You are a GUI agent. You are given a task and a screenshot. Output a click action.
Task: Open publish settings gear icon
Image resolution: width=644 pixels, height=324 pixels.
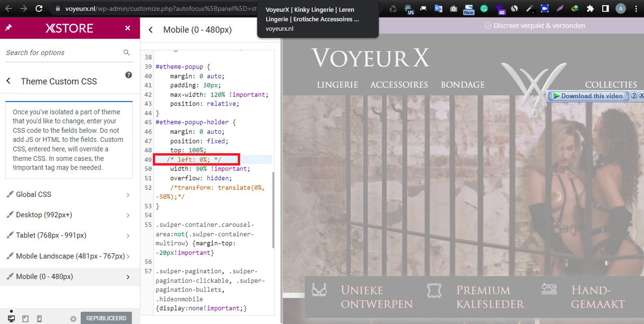point(73,319)
